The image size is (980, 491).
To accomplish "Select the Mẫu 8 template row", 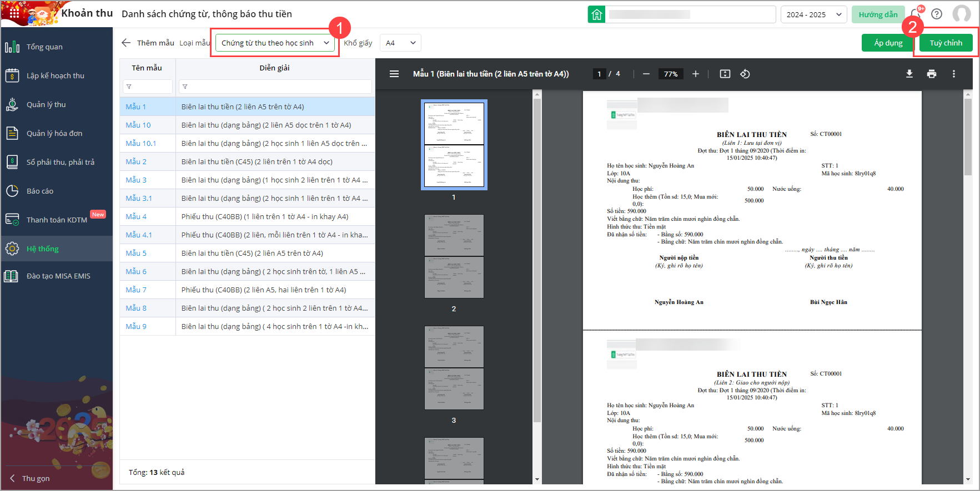I will (247, 308).
